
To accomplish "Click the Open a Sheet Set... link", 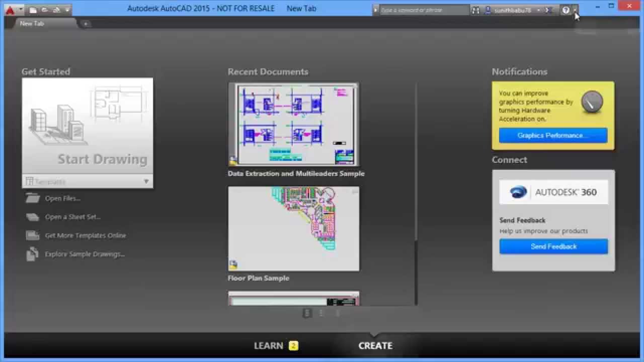I will coord(73,217).
